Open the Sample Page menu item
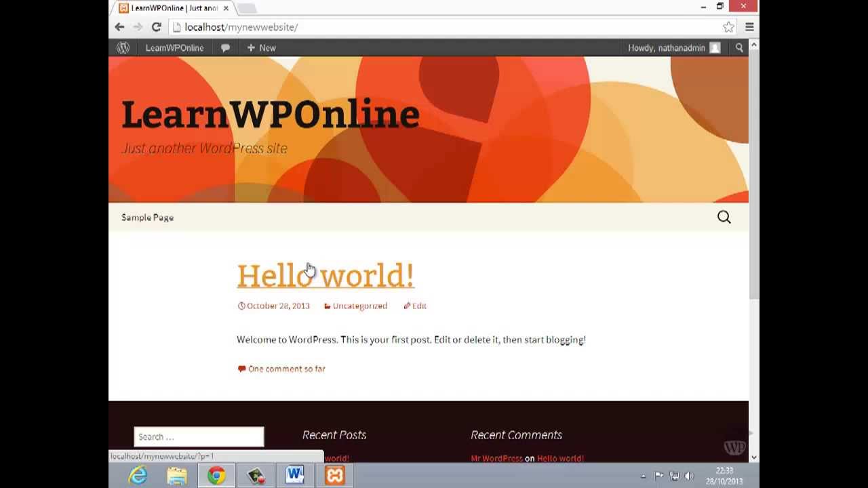Screen dimensions: 868x488 coord(147,217)
